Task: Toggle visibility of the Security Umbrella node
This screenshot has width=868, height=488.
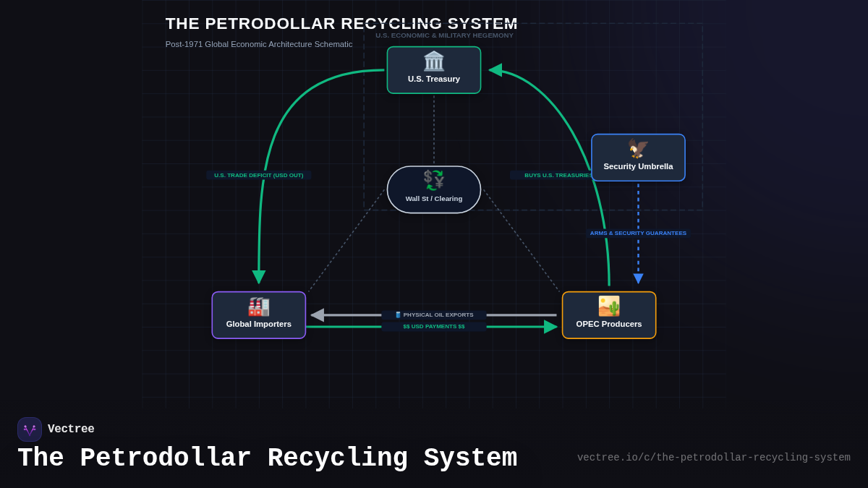Action: 637,158
